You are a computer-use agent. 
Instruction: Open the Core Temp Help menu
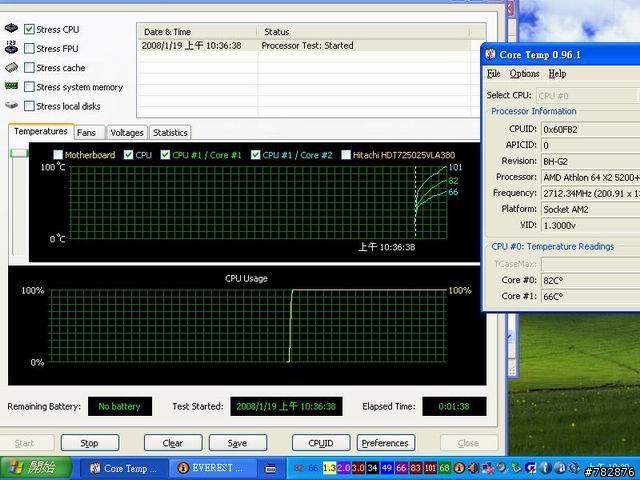pos(557,74)
